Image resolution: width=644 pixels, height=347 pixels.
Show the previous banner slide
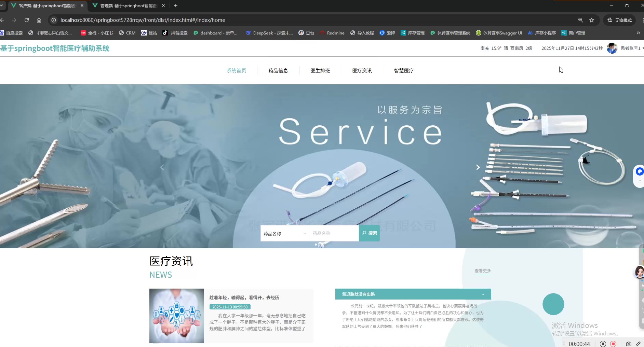point(162,167)
